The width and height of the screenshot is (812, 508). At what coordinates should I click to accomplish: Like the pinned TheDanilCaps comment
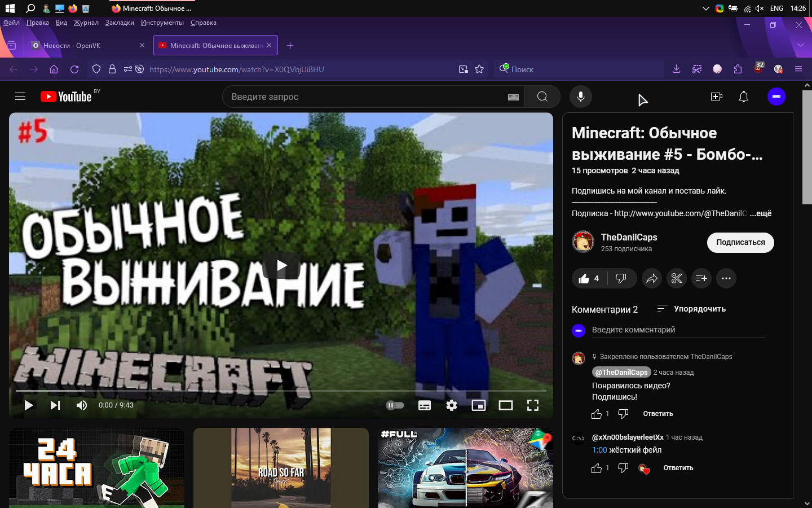click(x=597, y=414)
